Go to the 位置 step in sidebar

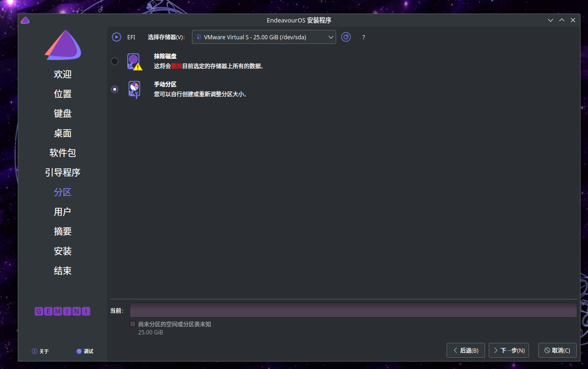[x=63, y=94]
